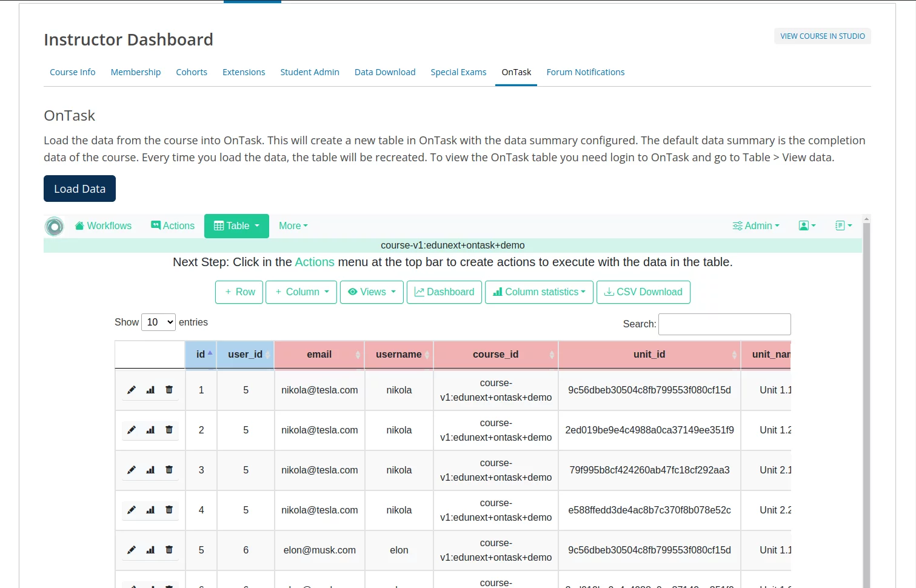
Task: Open the document log icon menu
Action: tap(843, 226)
